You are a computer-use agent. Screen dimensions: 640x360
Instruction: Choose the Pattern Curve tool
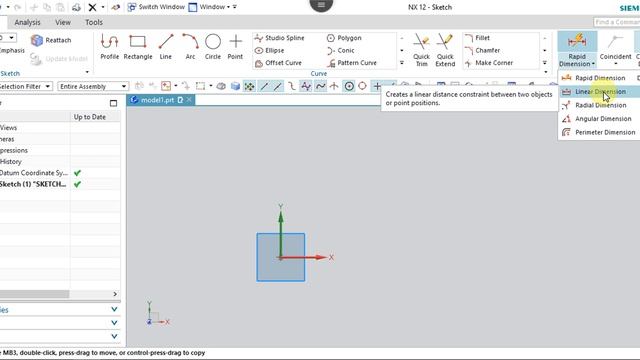pos(351,63)
